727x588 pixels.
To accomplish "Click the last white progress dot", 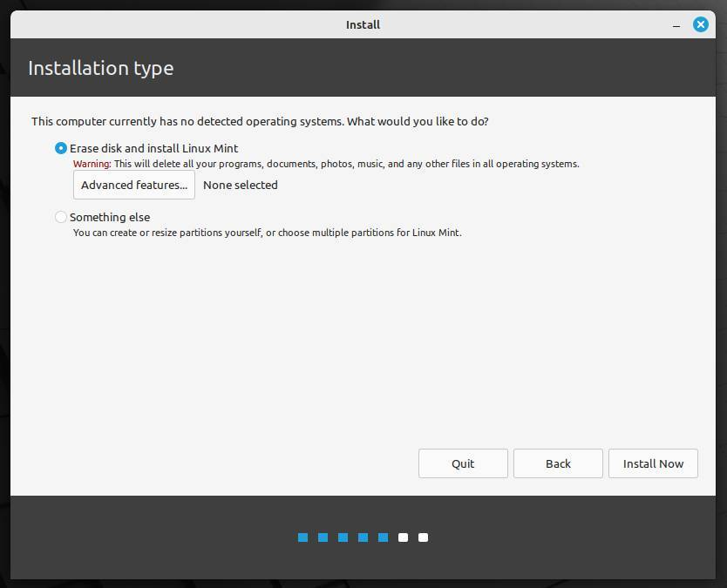I will pos(423,537).
